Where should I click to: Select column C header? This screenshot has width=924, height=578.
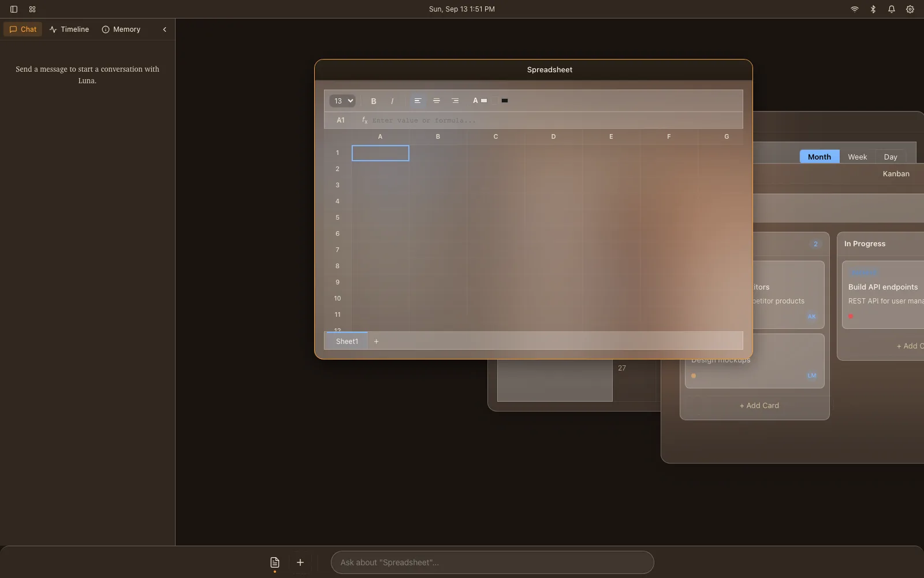(x=495, y=137)
